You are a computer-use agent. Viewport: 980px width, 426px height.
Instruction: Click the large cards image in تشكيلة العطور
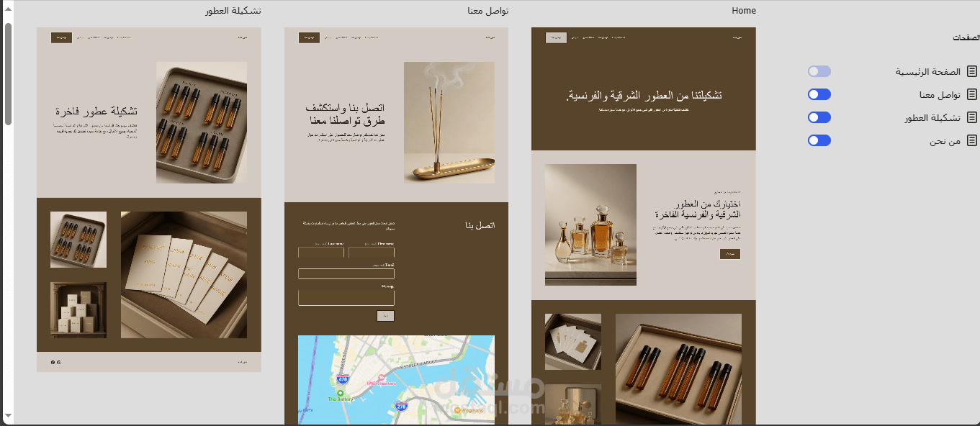click(184, 275)
